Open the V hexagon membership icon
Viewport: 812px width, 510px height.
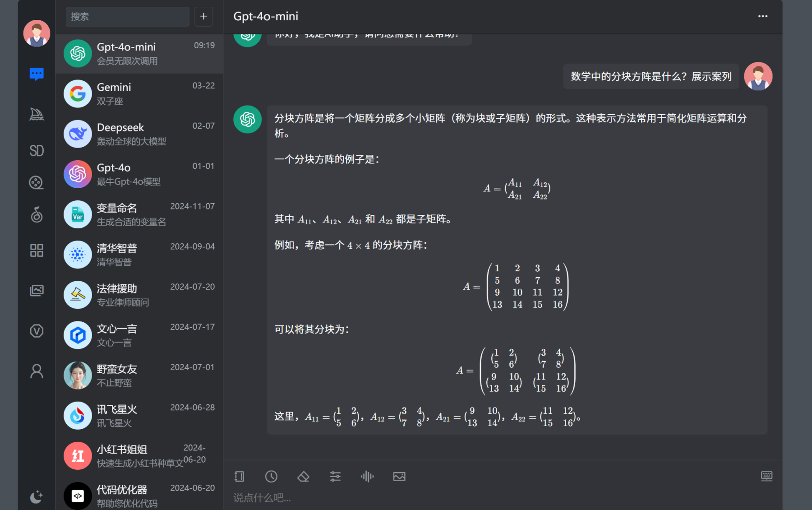point(37,331)
